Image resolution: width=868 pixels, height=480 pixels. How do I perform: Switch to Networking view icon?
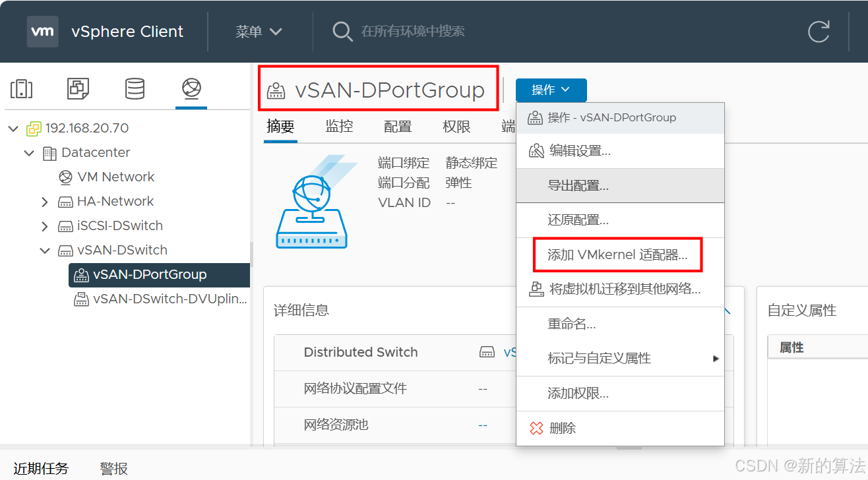tap(191, 88)
